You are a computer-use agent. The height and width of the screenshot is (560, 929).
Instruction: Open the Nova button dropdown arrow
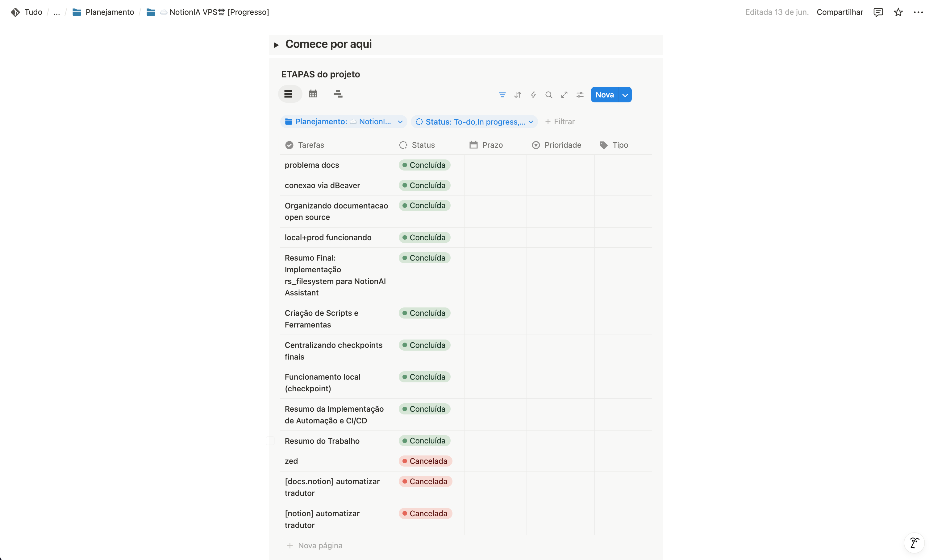pos(625,95)
